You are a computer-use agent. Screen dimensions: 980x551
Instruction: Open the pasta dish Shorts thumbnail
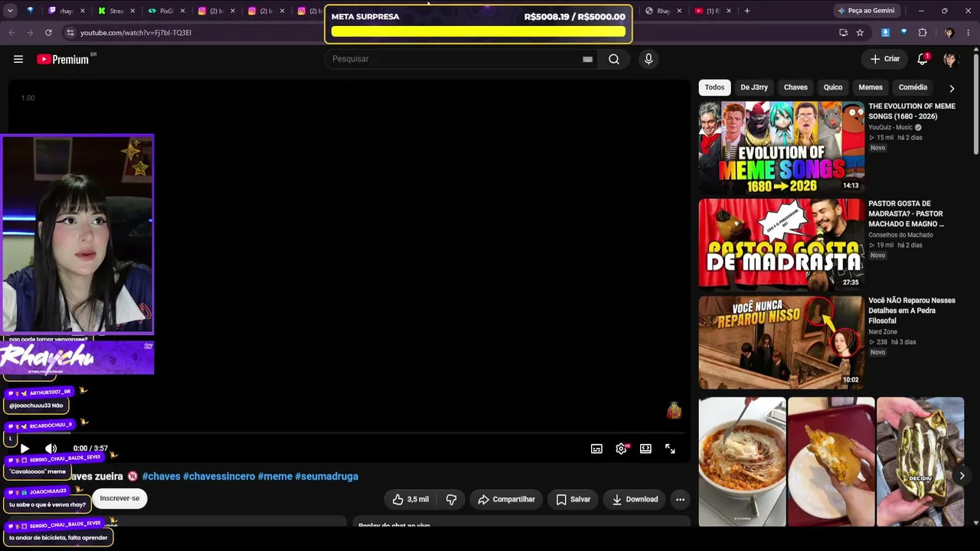(x=742, y=461)
